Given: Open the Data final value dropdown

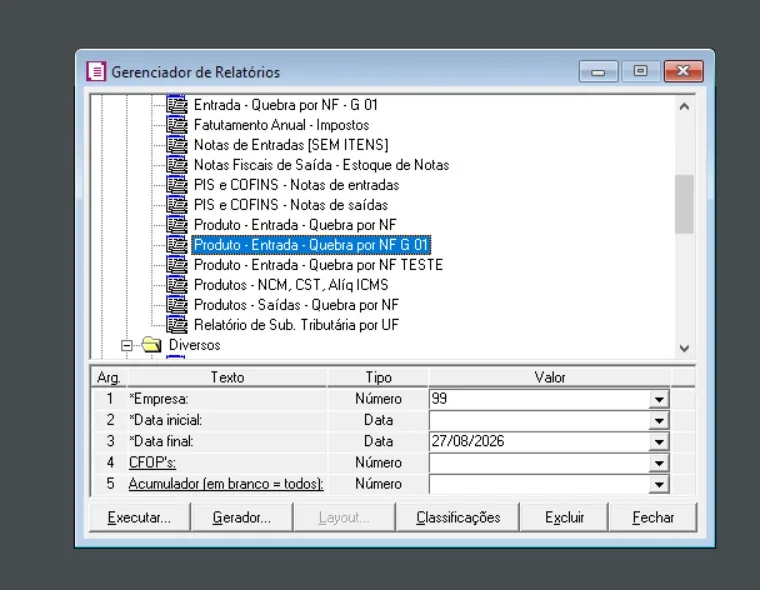Looking at the screenshot, I should tap(659, 442).
